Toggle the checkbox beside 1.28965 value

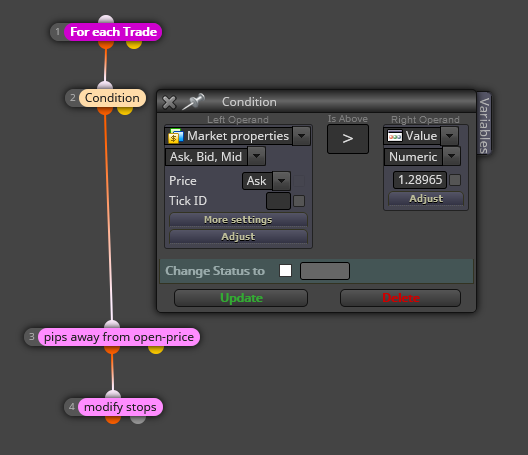point(455,180)
